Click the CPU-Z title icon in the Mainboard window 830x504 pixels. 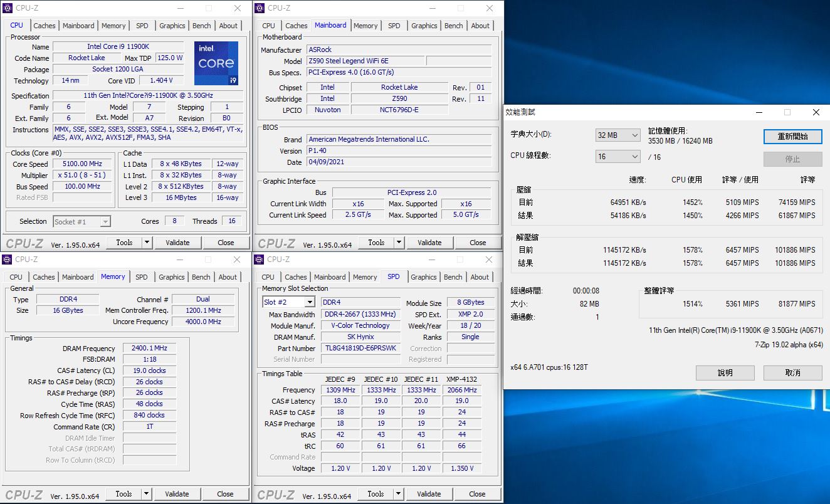(260, 8)
